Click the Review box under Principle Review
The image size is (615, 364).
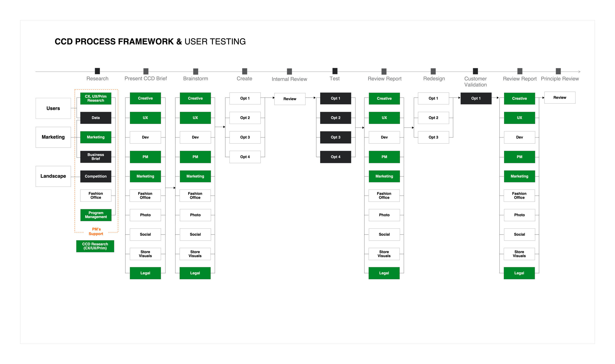559,97
